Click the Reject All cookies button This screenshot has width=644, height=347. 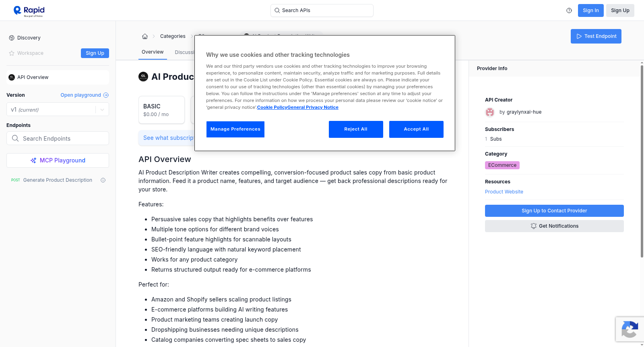point(356,129)
